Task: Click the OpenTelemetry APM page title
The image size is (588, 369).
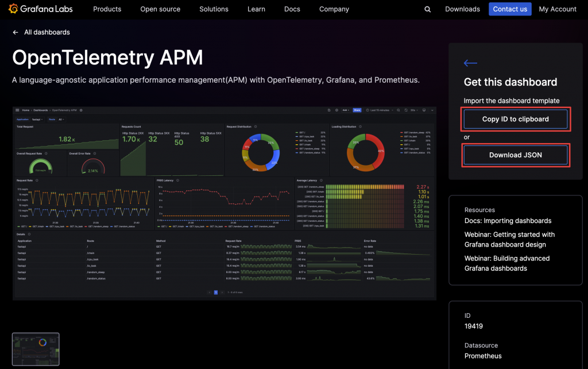Action: (x=107, y=57)
